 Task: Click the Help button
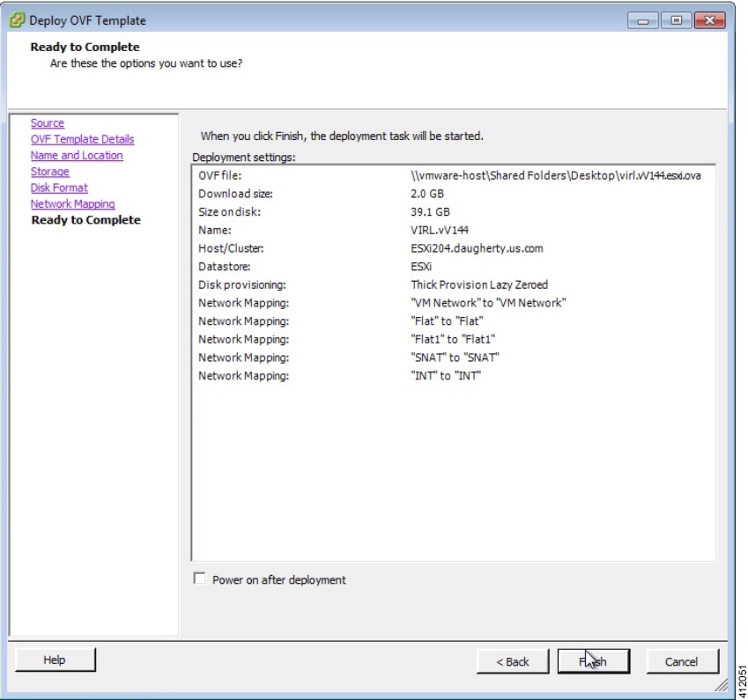pos(55,660)
